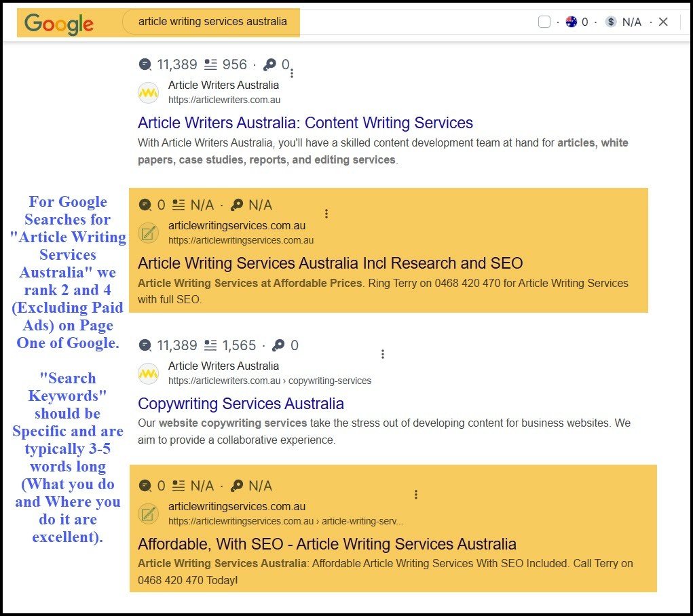Open Affordable, With SEO - Article Writing Services Australia
The height and width of the screenshot is (616, 693).
click(x=327, y=544)
